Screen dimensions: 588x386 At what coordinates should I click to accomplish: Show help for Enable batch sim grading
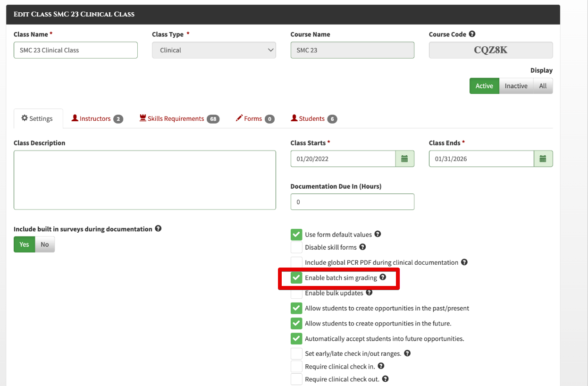pos(383,277)
